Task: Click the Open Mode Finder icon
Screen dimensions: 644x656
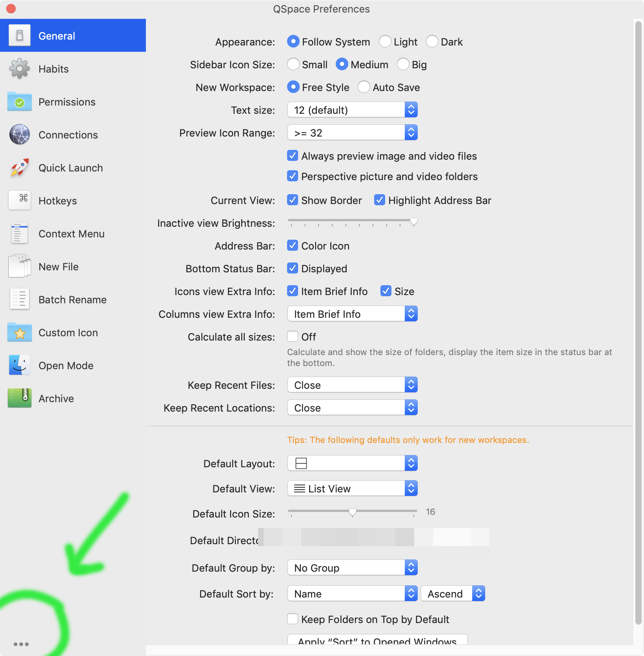Action: [20, 365]
